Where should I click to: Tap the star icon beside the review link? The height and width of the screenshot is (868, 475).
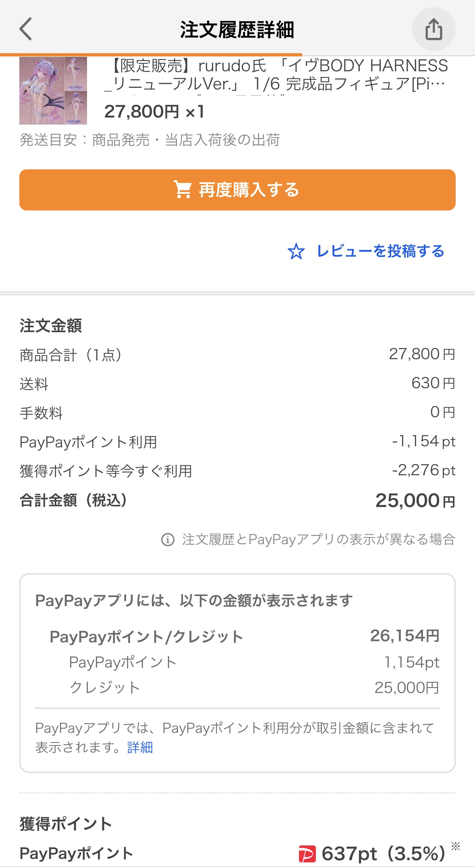296,252
